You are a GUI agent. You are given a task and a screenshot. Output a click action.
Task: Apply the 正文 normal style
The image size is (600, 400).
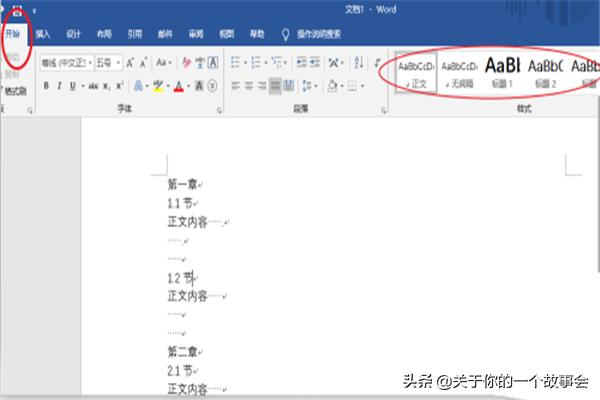pos(416,72)
